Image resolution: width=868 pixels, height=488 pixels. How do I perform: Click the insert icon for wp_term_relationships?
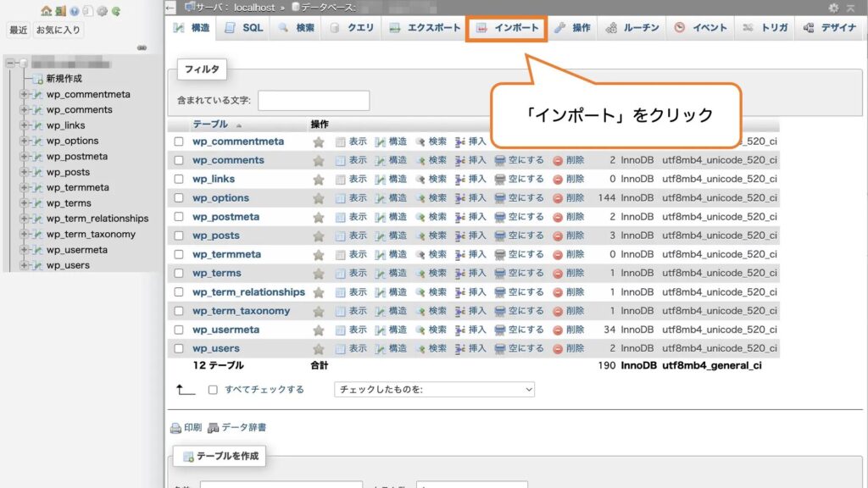coord(460,292)
